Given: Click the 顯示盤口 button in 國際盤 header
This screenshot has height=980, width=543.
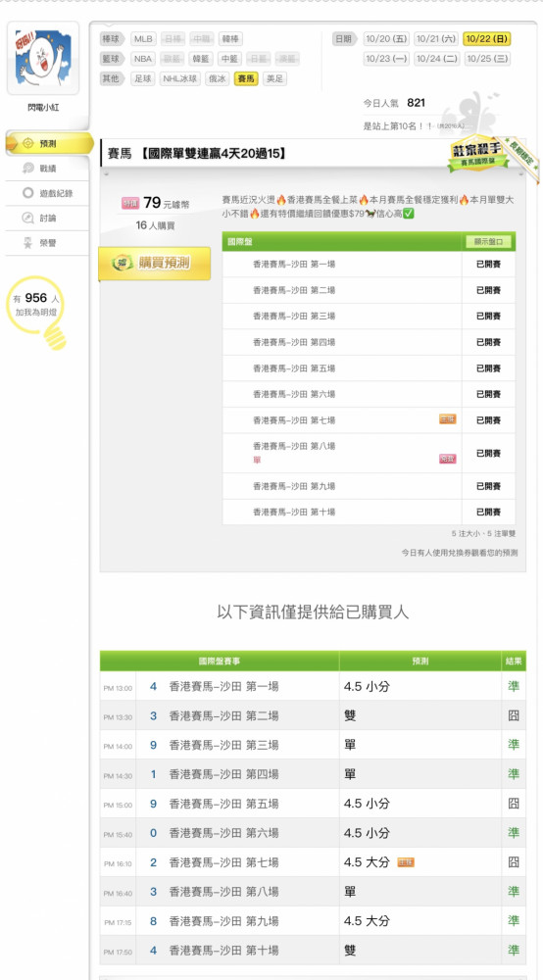Looking at the screenshot, I should tap(489, 242).
